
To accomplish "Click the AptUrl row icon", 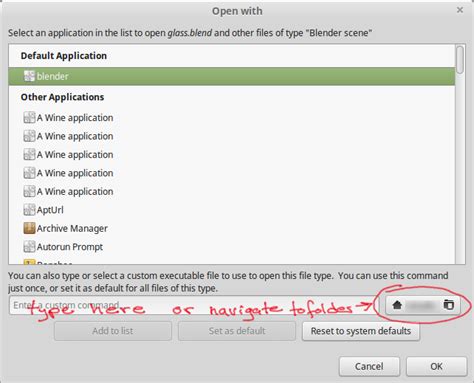I will (29, 210).
